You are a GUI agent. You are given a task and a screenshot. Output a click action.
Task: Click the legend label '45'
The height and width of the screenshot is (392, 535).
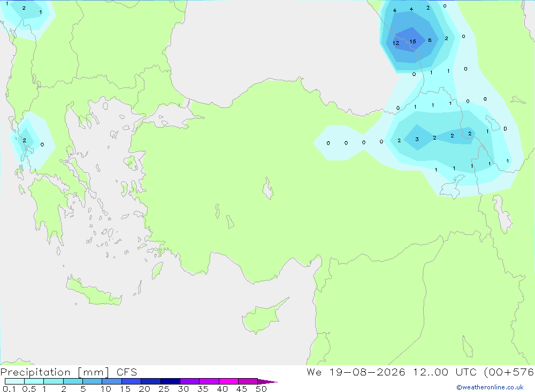242,389
